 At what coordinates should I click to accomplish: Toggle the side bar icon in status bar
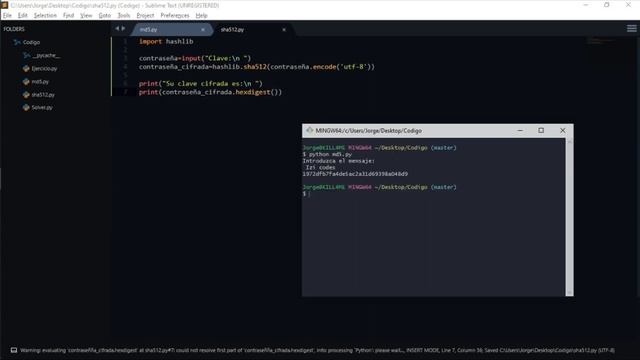tap(14, 350)
